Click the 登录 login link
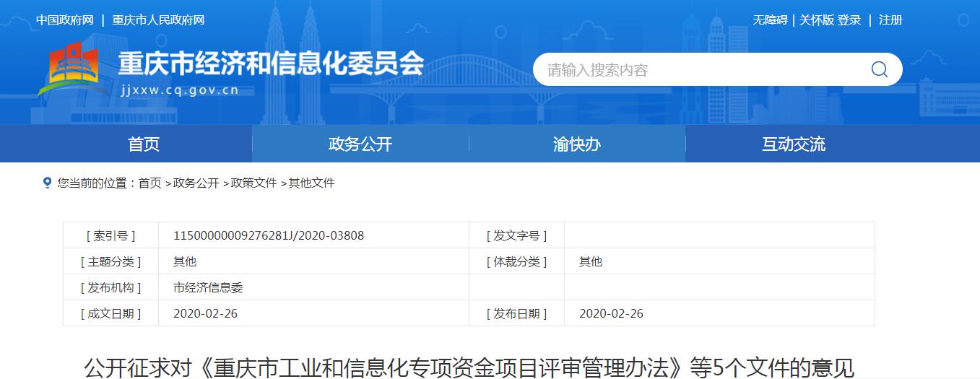This screenshot has height=379, width=980. point(849,20)
